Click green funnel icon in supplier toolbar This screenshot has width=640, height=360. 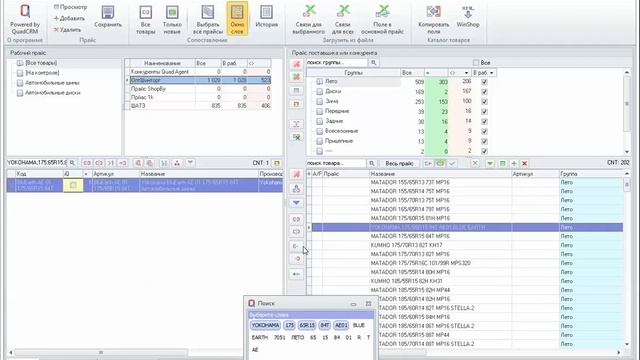coord(490,163)
